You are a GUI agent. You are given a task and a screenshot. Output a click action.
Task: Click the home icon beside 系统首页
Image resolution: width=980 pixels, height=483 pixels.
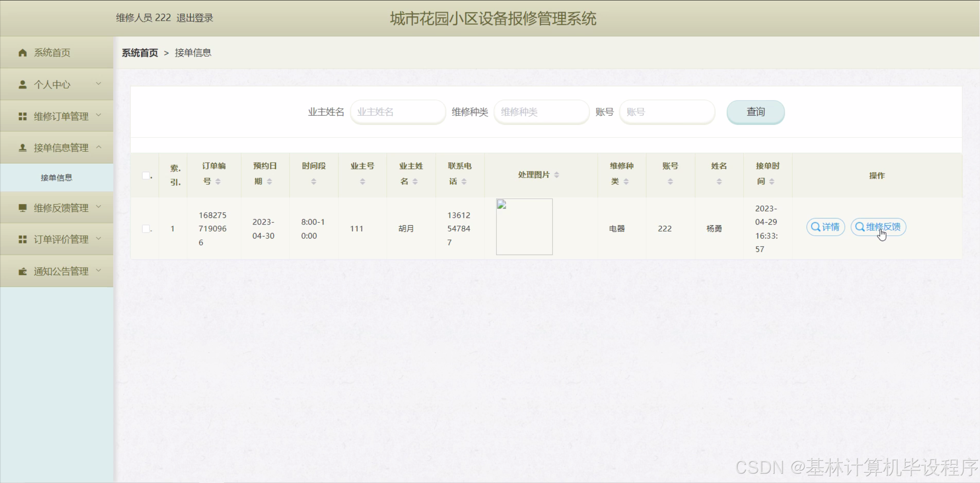pyautogui.click(x=22, y=53)
